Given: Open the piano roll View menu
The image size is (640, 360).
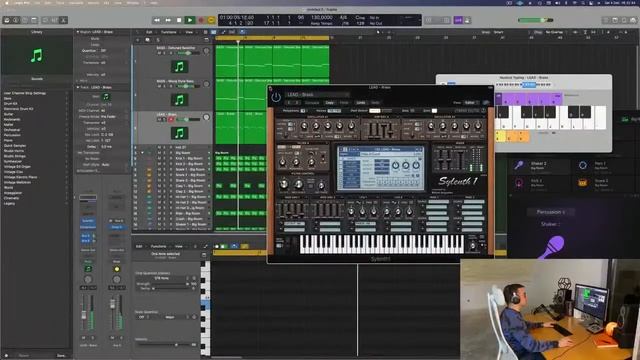Looking at the screenshot, I should pos(179,247).
